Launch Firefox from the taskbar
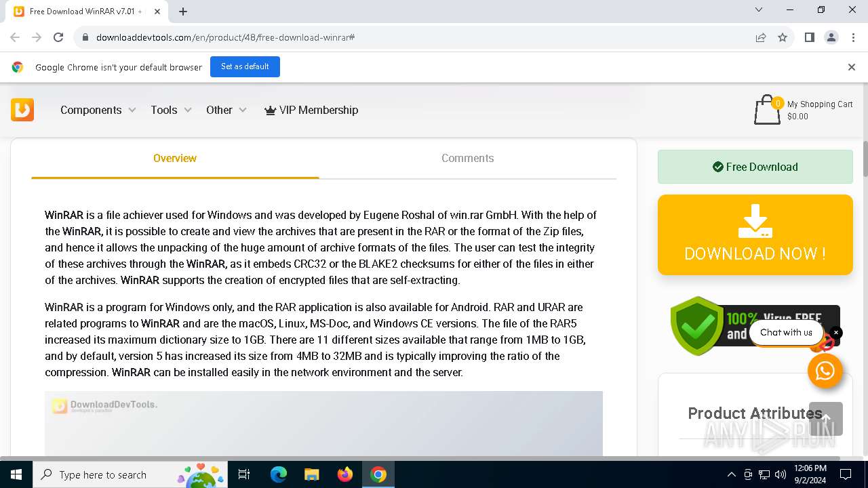Viewport: 868px width, 488px height. pyautogui.click(x=345, y=474)
